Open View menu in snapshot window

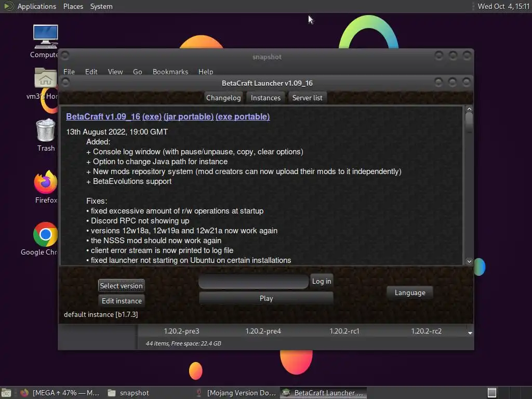(x=115, y=72)
